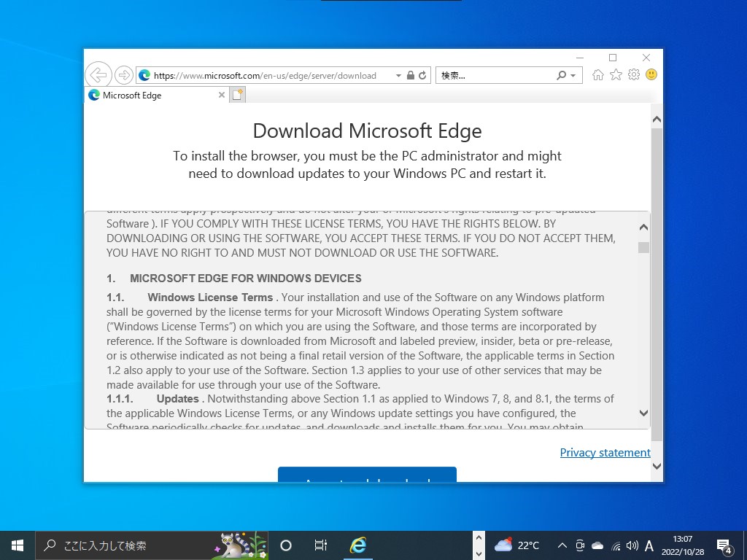Click the security lock icon in address bar
Image resolution: width=747 pixels, height=560 pixels.
tap(409, 75)
